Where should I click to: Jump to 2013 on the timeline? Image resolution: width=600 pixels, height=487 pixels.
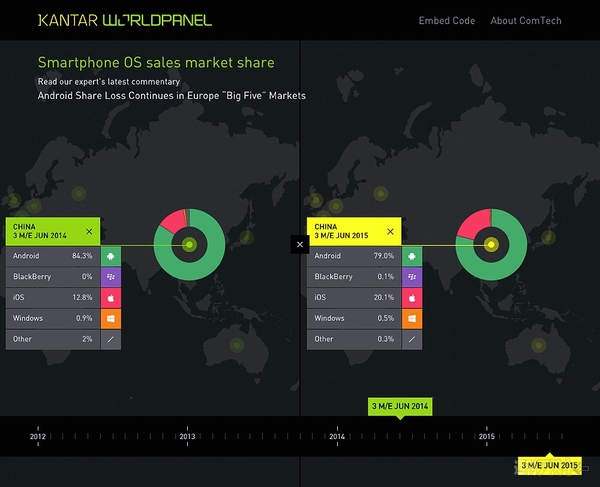[x=187, y=436]
